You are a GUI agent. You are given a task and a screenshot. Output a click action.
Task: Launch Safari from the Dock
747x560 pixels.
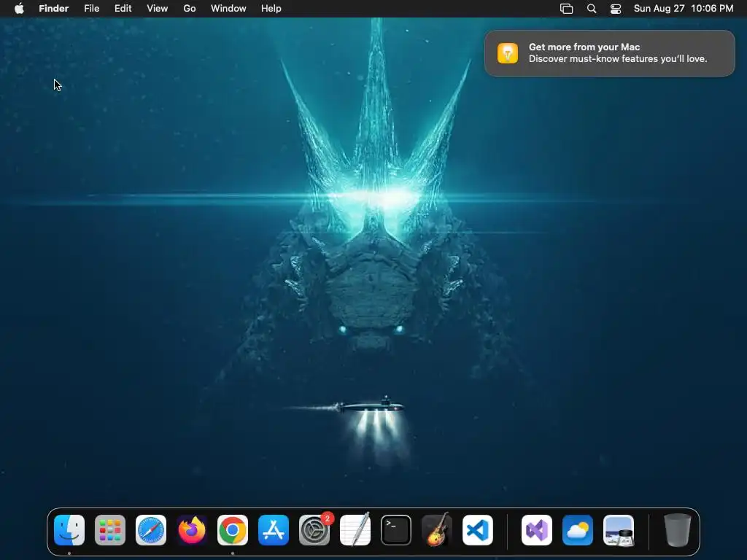point(151,530)
